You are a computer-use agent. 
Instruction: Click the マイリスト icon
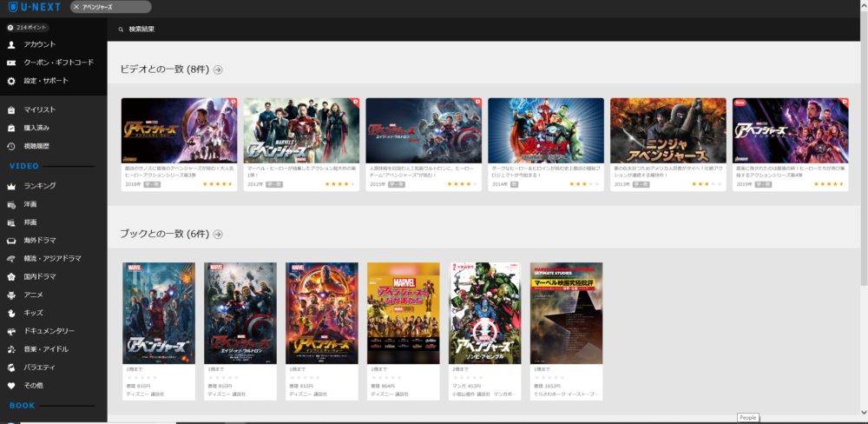tap(11, 109)
